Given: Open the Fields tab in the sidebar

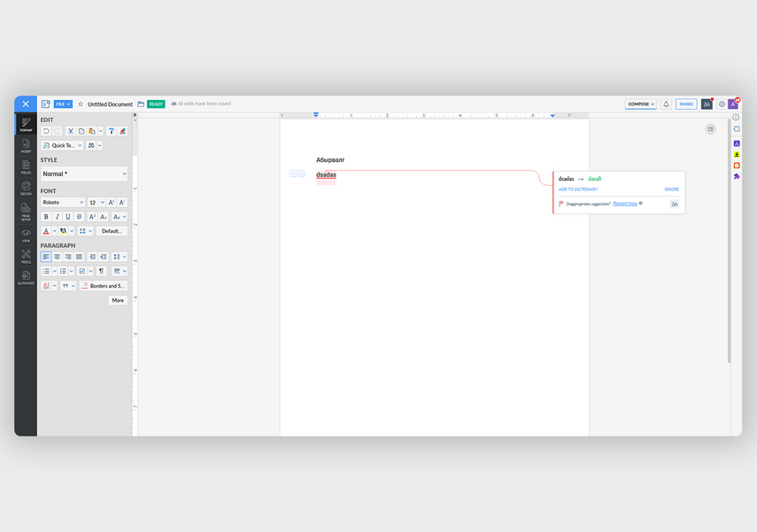Looking at the screenshot, I should coord(26,167).
